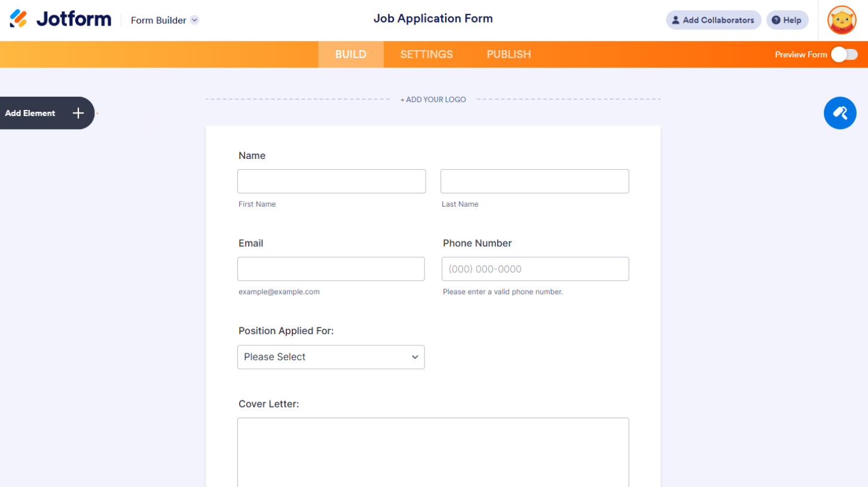Select the BUILD tab
Image resolution: width=868 pixels, height=487 pixels.
tap(350, 54)
